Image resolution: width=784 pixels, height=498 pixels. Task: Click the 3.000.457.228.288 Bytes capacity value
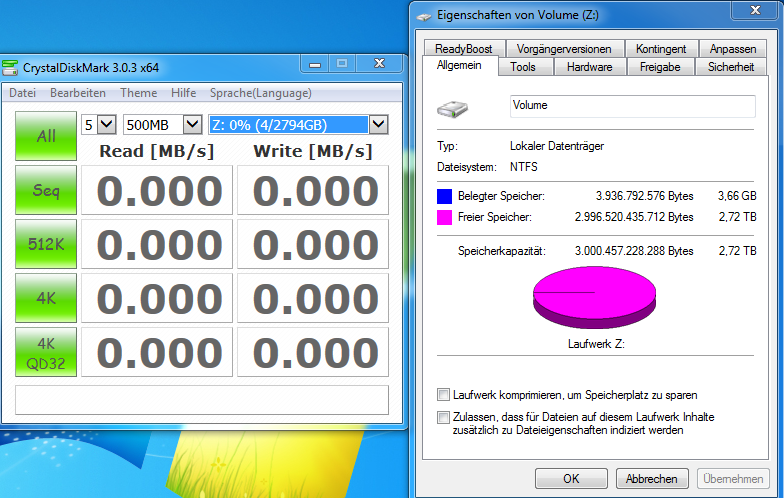(634, 251)
